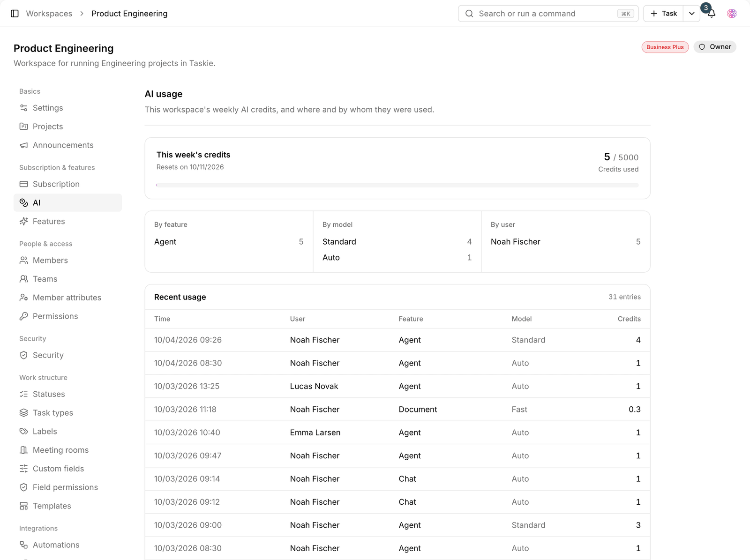Open the AI settings page
The image size is (750, 560).
(67, 202)
